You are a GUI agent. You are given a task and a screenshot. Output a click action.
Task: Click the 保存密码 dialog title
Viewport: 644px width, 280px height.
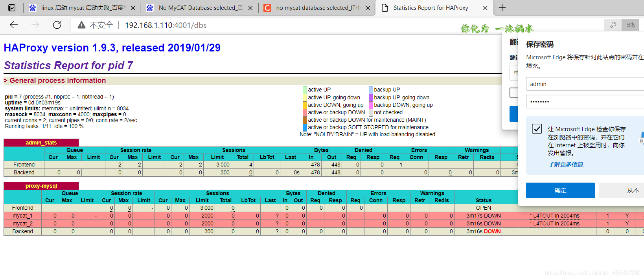pyautogui.click(x=540, y=44)
